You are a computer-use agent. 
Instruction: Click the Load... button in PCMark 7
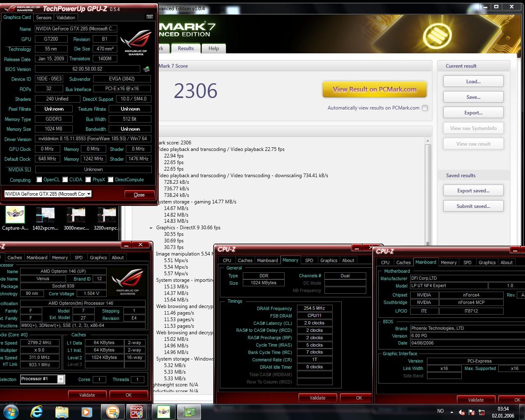[473, 82]
